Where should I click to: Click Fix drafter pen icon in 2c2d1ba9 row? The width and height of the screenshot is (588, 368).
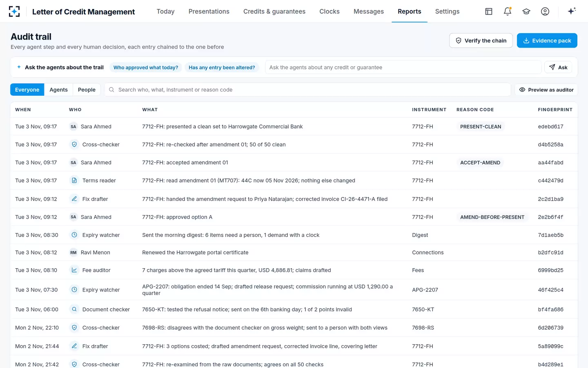[74, 199]
